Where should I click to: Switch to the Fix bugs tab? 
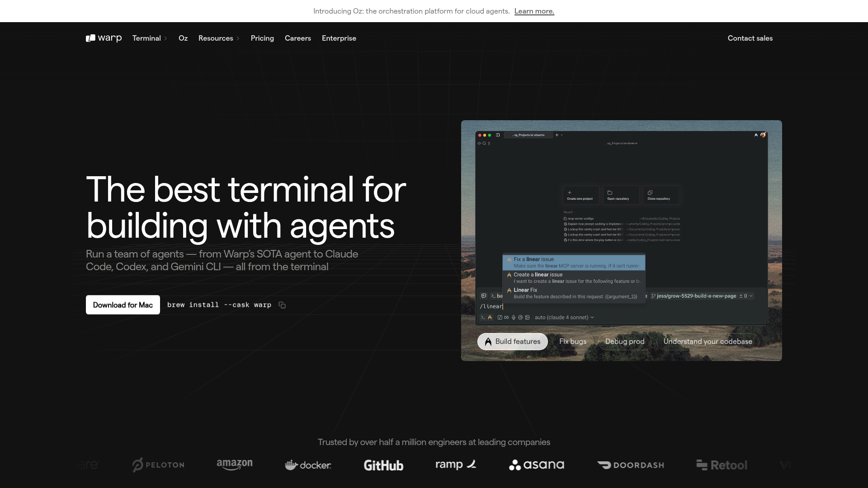click(x=573, y=342)
